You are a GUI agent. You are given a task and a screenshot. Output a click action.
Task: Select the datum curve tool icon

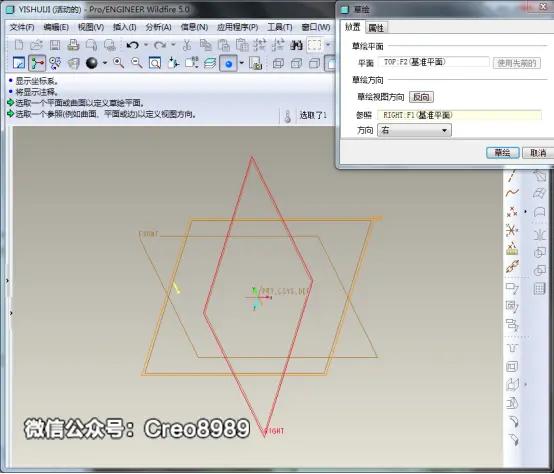click(512, 193)
